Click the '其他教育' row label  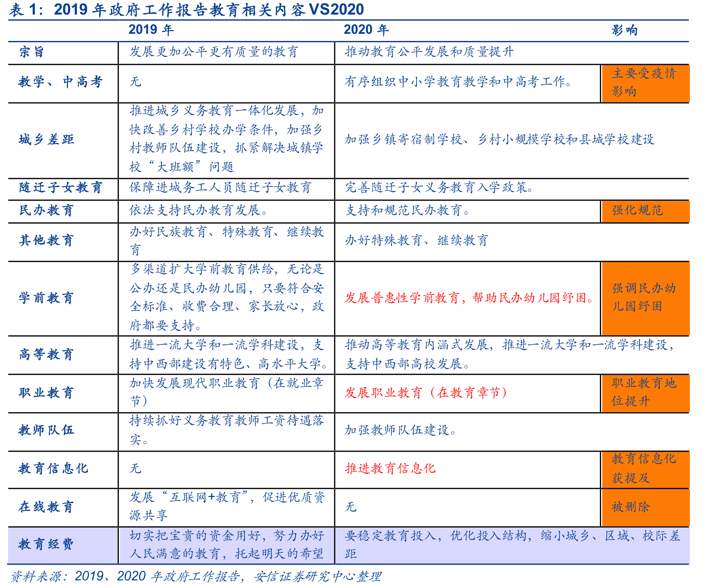[46, 240]
